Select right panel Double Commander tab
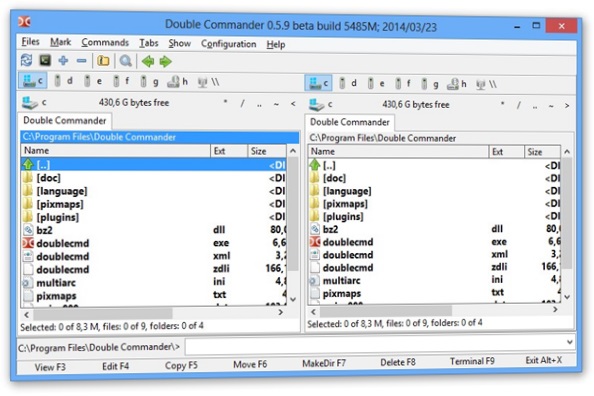The width and height of the screenshot is (594, 396). 350,122
